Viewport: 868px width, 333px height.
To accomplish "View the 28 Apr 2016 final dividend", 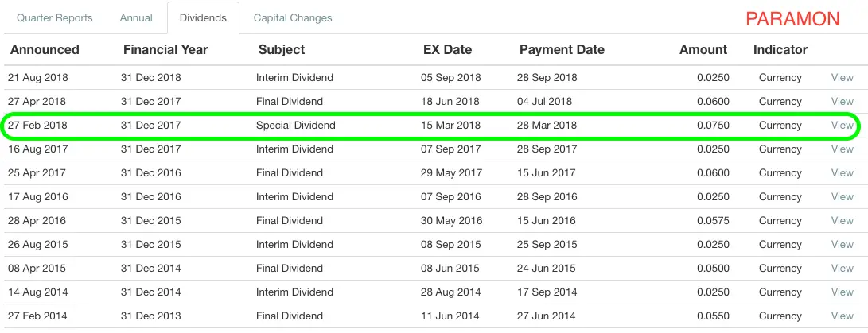I will (x=842, y=220).
